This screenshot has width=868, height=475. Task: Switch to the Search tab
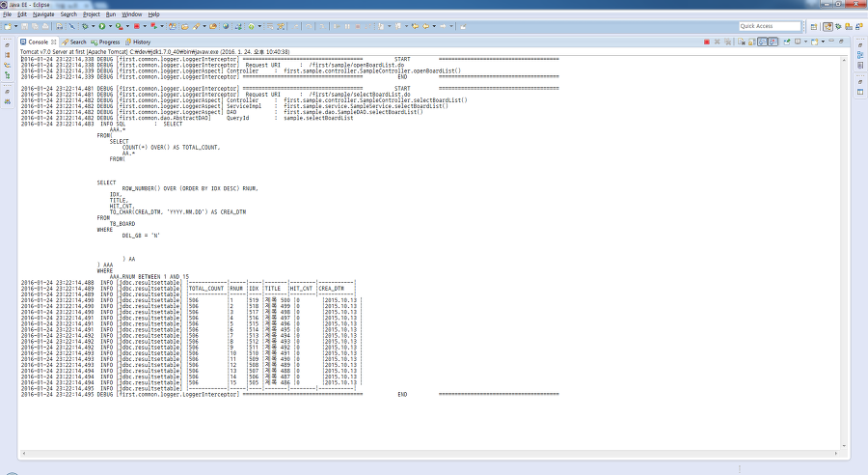point(74,42)
